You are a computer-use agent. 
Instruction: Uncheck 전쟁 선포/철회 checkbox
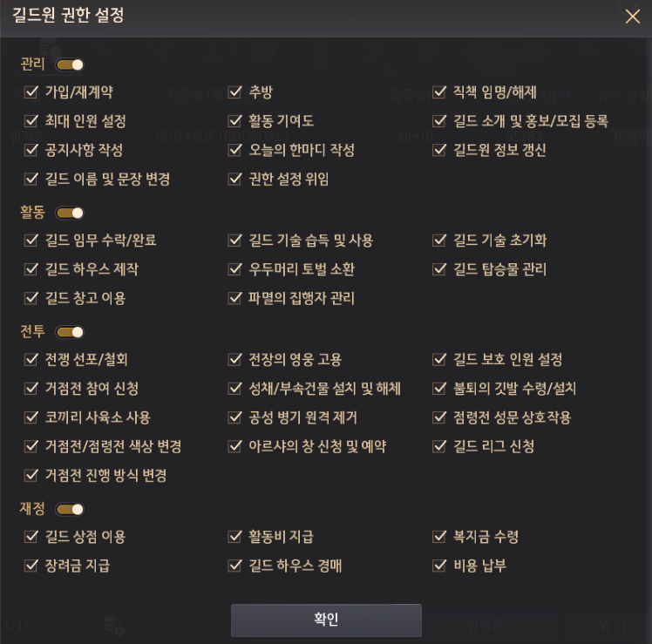click(x=31, y=359)
